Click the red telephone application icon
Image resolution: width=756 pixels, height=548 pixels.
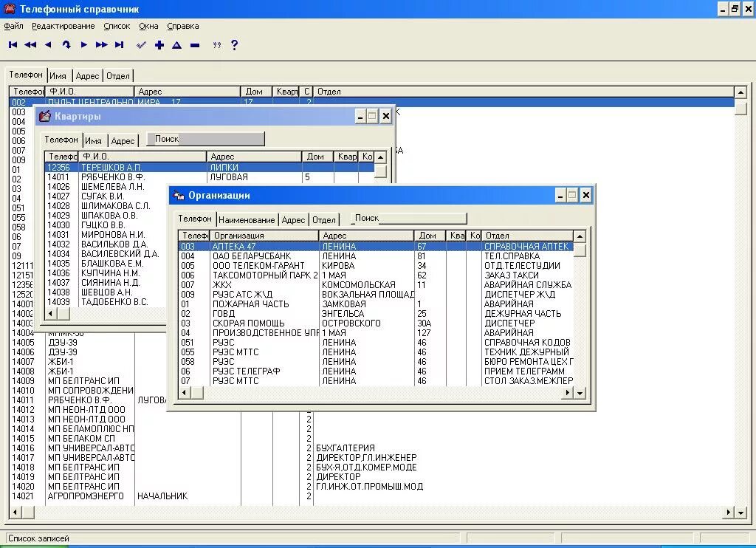pos(9,9)
